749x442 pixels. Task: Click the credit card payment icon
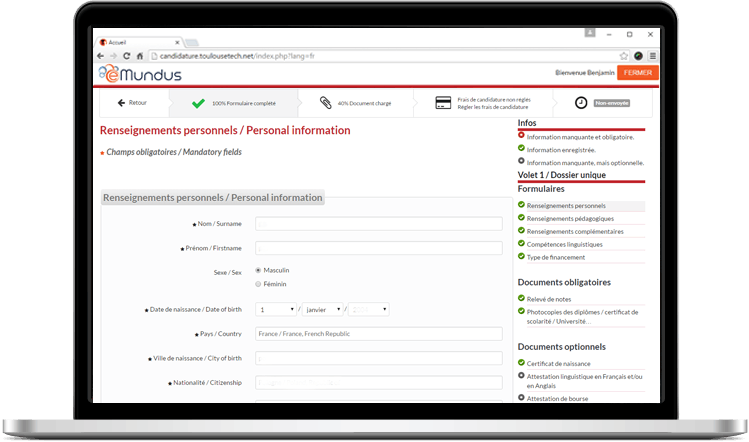pos(443,103)
